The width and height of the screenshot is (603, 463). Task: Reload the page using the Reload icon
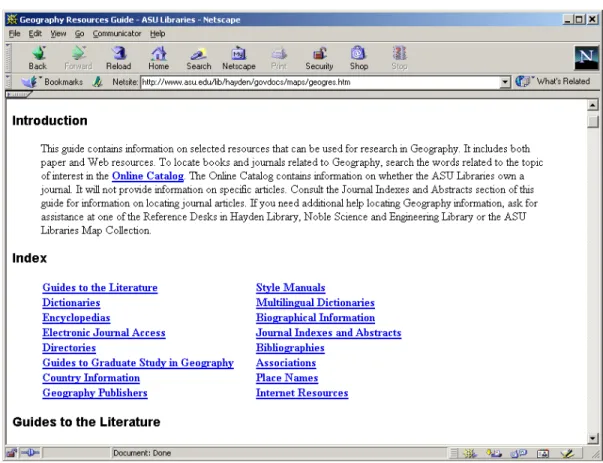click(x=119, y=58)
